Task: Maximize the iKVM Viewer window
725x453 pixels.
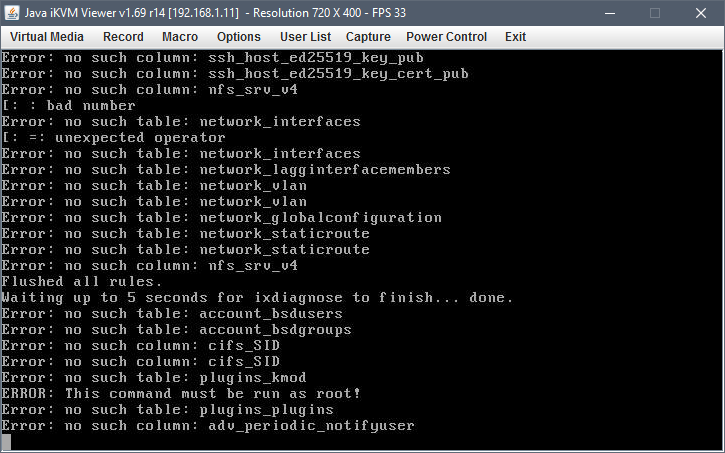Action: [x=655, y=13]
